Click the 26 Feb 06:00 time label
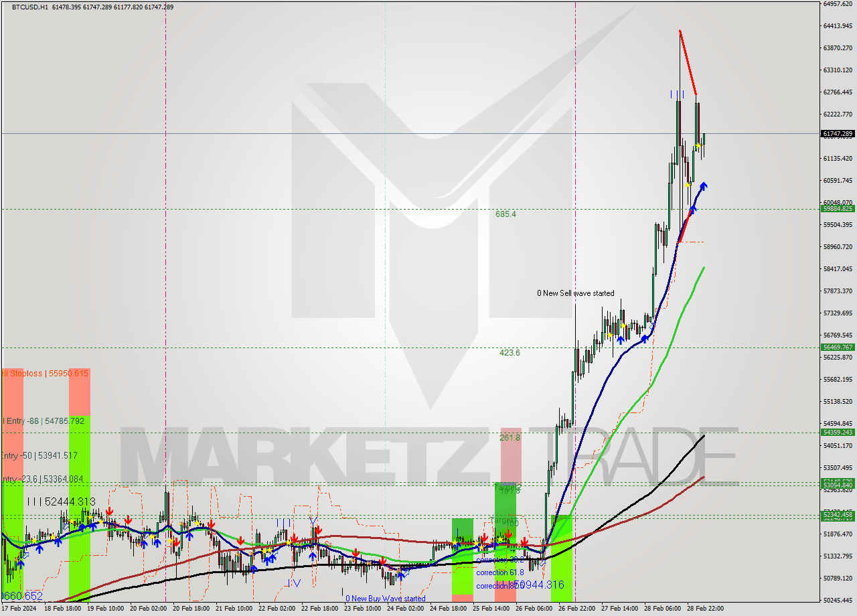This screenshot has height=616, width=857. click(534, 609)
